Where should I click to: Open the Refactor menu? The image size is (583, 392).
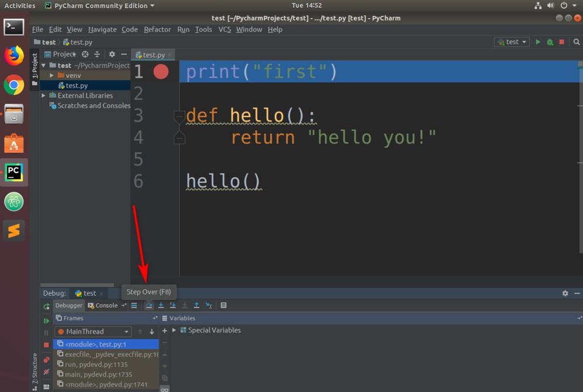157,29
